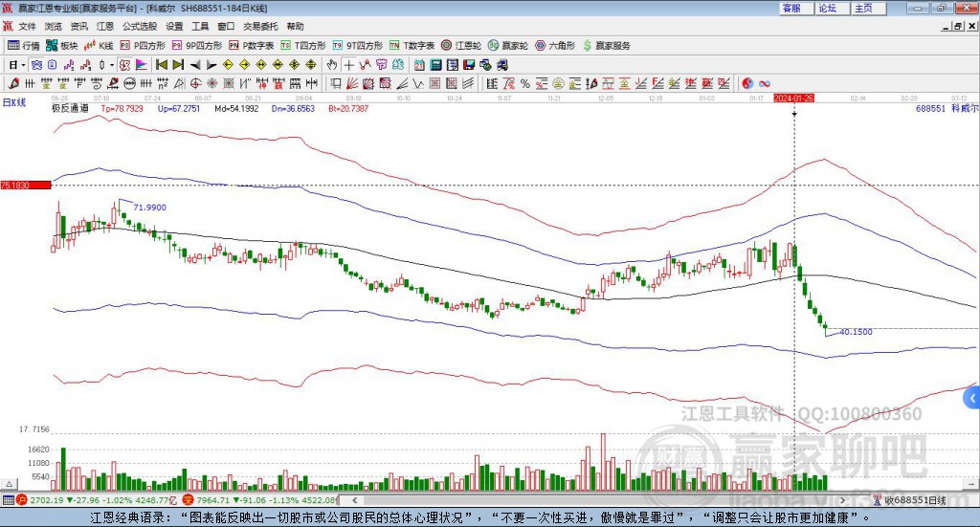
Task: Click the 75.1830 red price marker
Action: click(x=26, y=186)
